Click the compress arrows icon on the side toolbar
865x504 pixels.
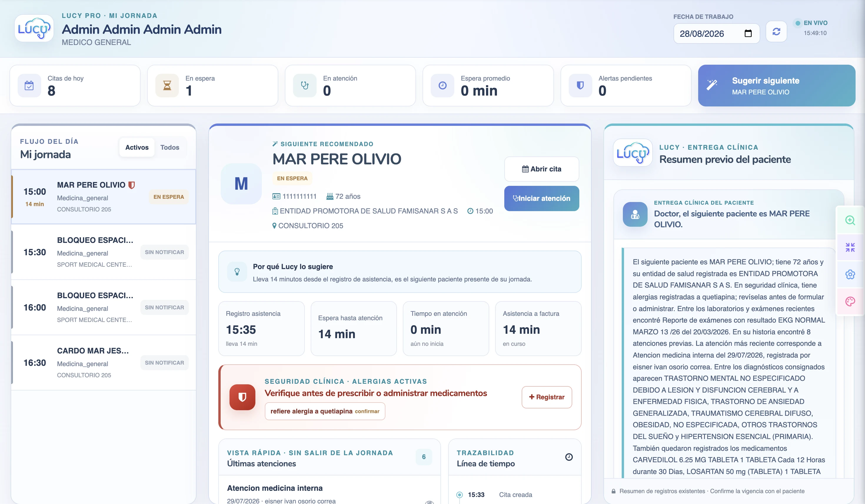point(850,247)
